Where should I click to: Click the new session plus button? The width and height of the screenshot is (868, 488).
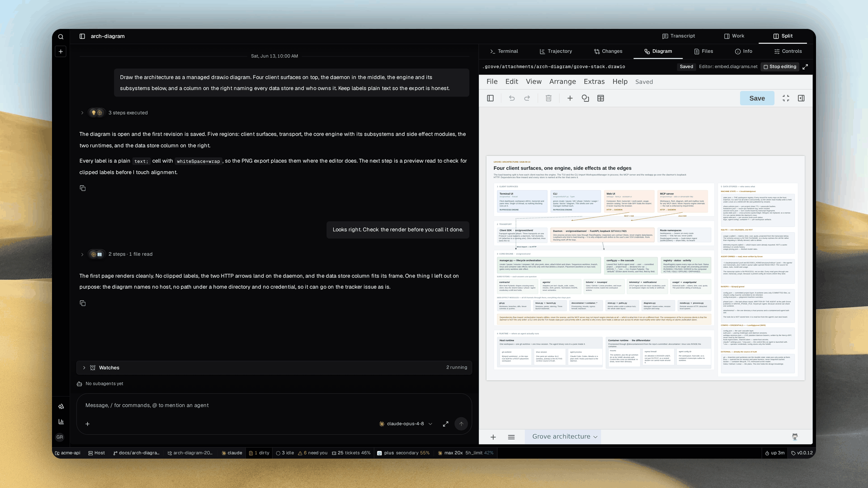tap(61, 52)
